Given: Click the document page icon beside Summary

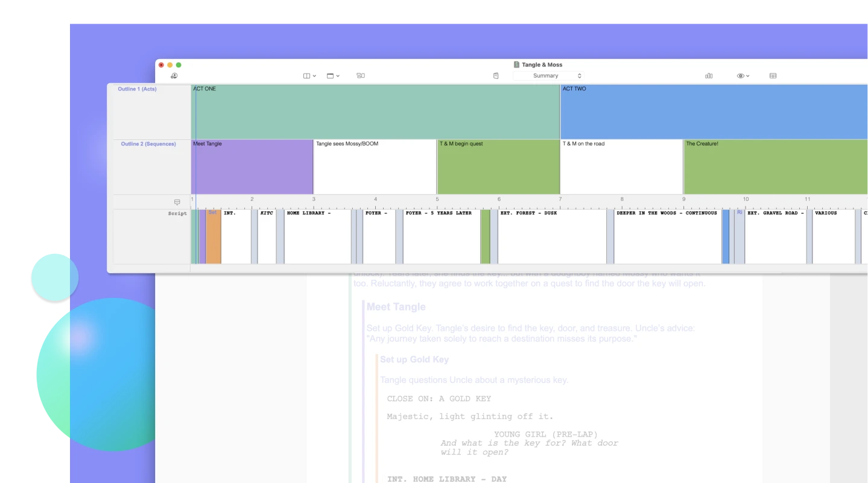Looking at the screenshot, I should [496, 76].
